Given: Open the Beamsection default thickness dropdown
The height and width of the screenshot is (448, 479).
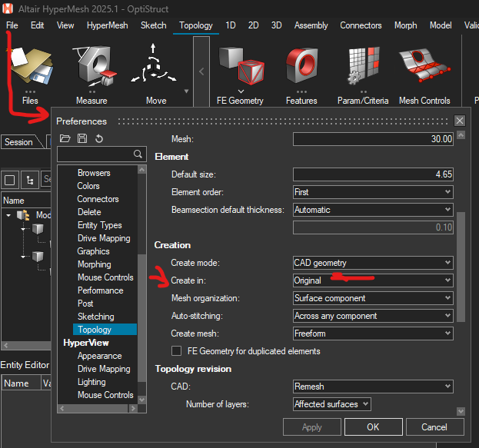Looking at the screenshot, I should pyautogui.click(x=373, y=210).
